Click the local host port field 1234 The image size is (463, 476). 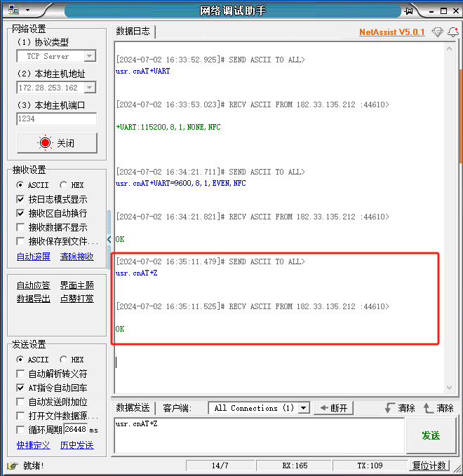[57, 118]
